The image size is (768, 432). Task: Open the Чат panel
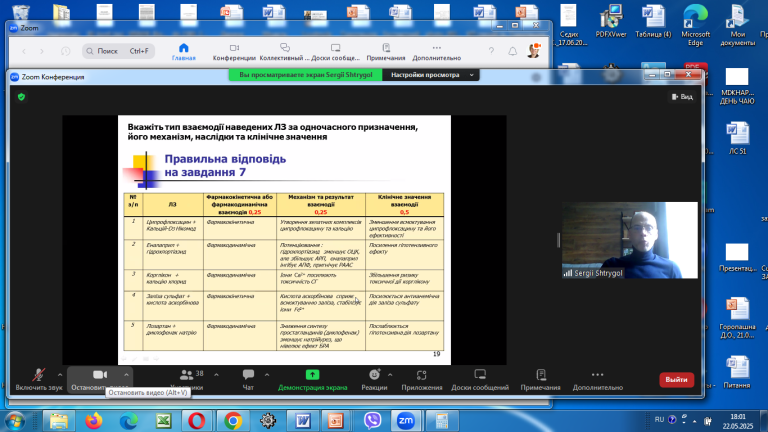(x=248, y=380)
